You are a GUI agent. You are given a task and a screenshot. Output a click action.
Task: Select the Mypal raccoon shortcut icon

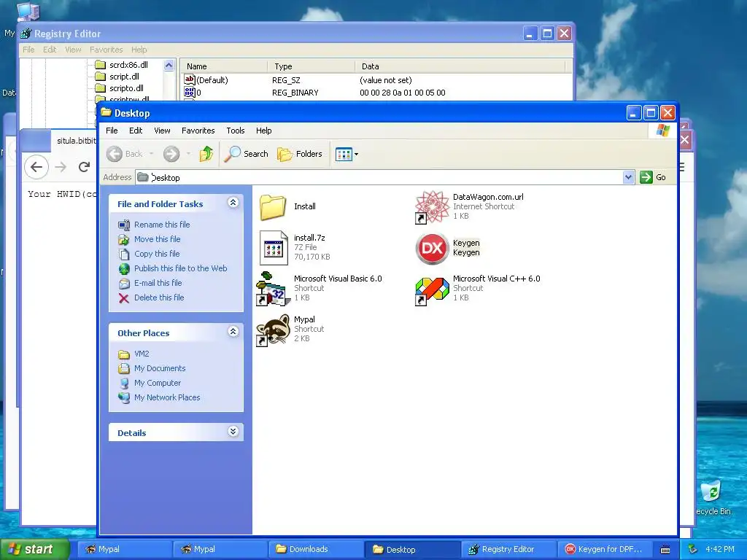pyautogui.click(x=273, y=330)
